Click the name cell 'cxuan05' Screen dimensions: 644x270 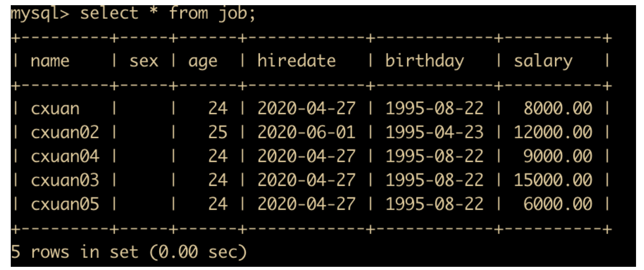(65, 204)
